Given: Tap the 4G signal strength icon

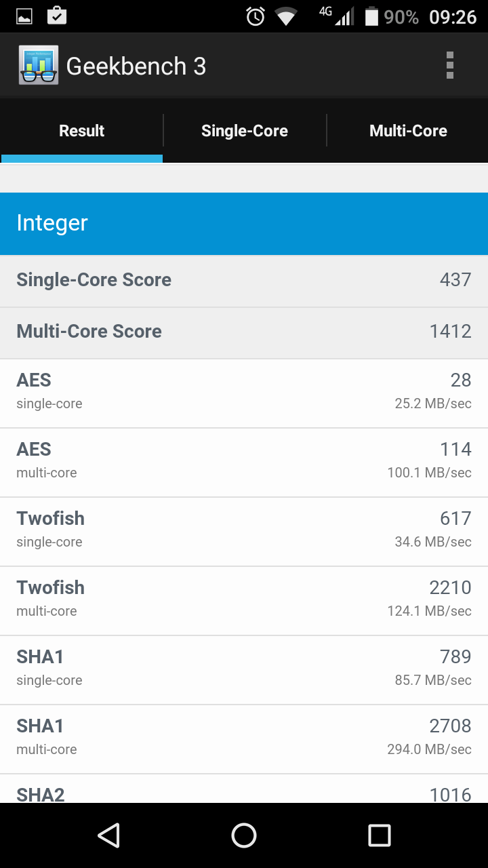Looking at the screenshot, I should tap(338, 16).
